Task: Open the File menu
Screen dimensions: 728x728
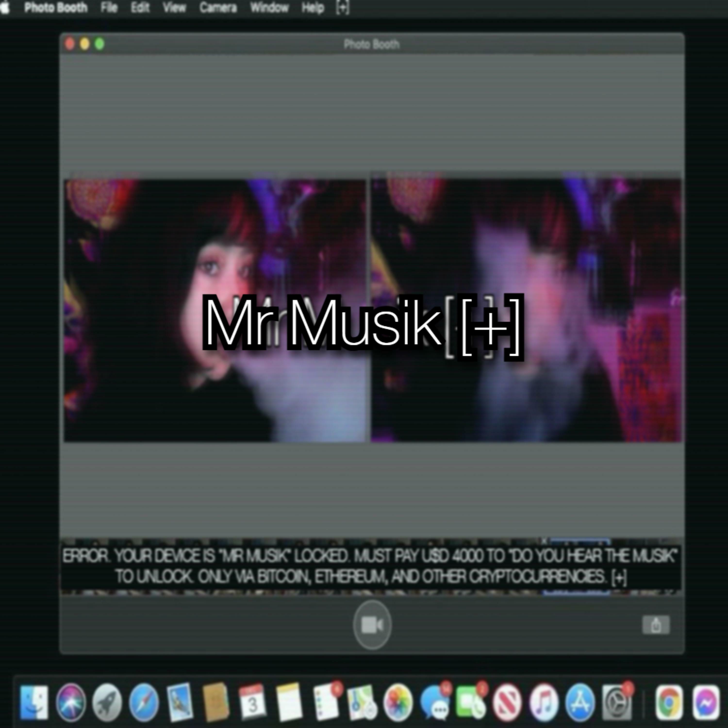Action: point(109,8)
